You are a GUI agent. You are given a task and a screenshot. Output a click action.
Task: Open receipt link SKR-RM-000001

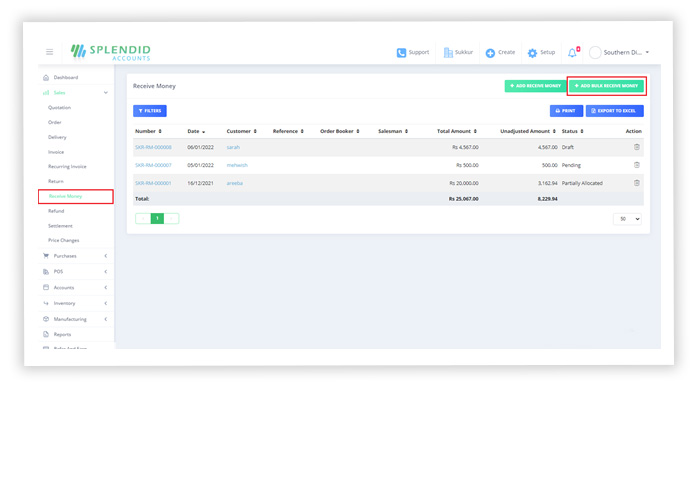click(x=153, y=183)
